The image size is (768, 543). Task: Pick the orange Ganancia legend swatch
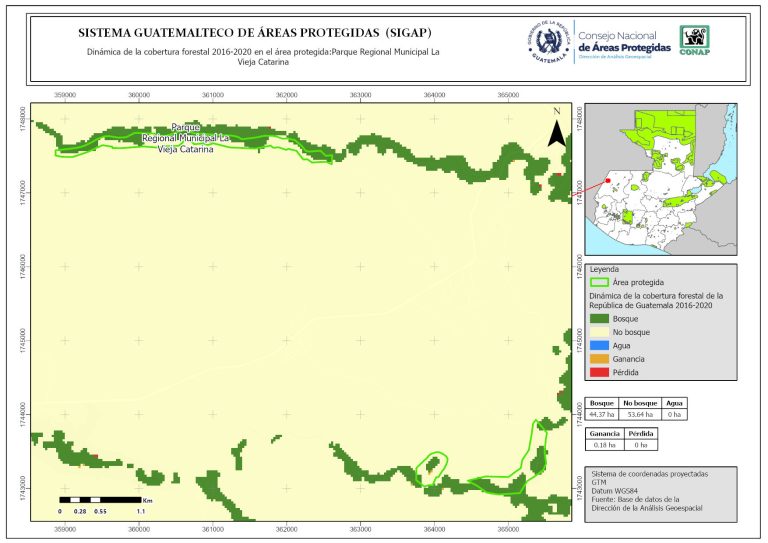click(x=598, y=359)
